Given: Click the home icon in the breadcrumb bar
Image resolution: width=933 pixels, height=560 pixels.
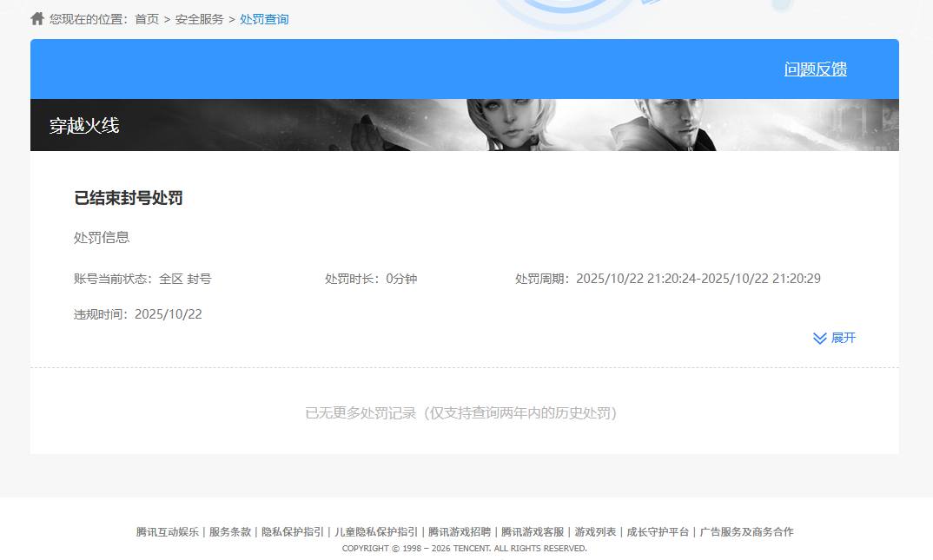Looking at the screenshot, I should point(36,17).
